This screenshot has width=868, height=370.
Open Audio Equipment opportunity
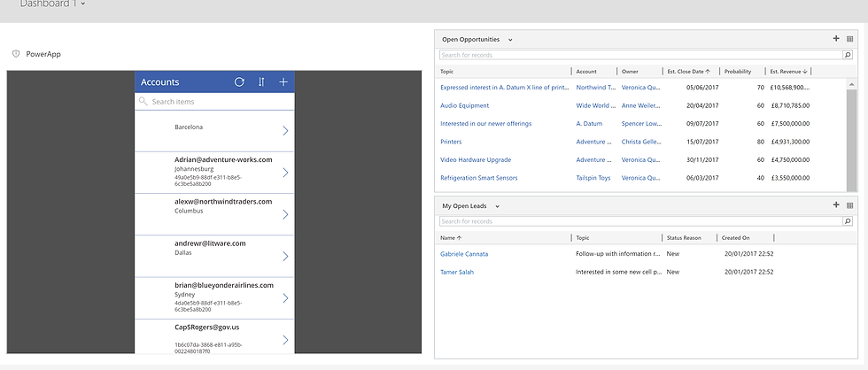click(464, 105)
